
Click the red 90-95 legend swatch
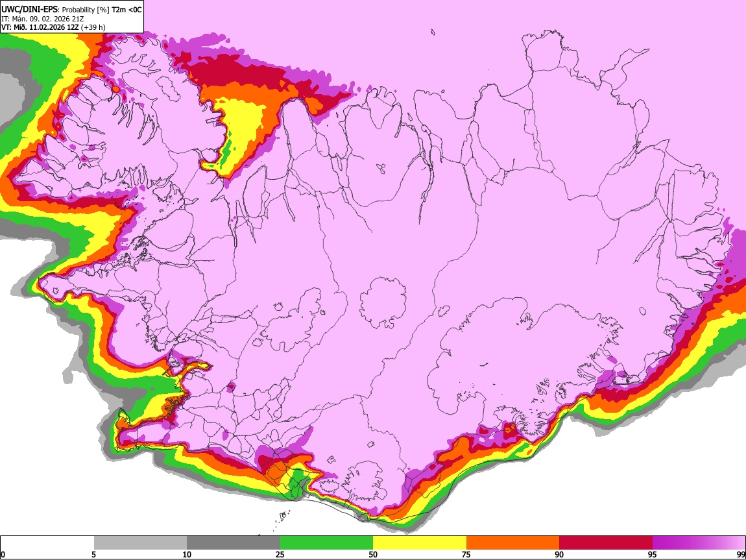606,542
